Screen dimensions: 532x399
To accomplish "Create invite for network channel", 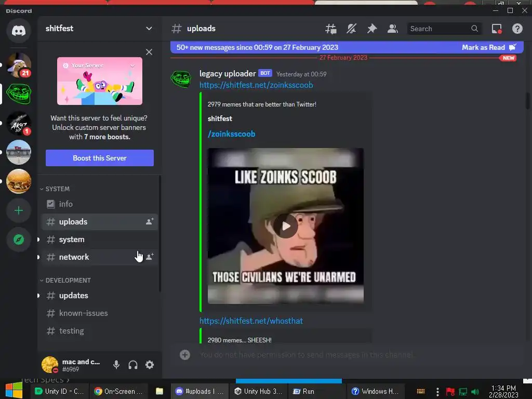I will [x=150, y=257].
